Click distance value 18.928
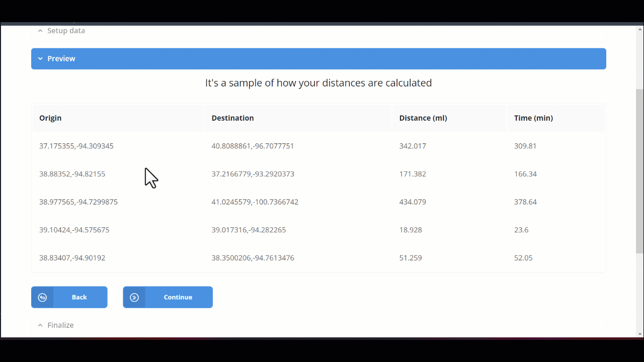644x362 pixels. (x=411, y=230)
